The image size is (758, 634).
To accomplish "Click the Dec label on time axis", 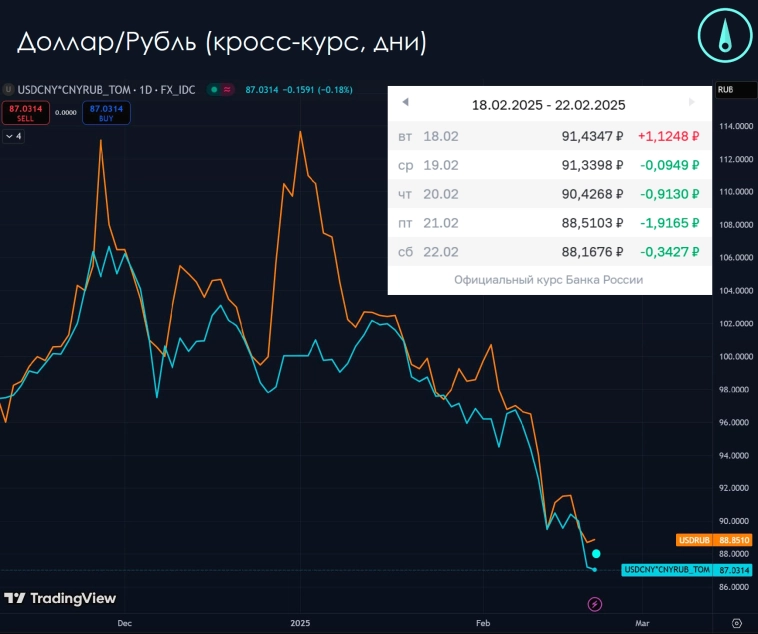I will coord(125,623).
